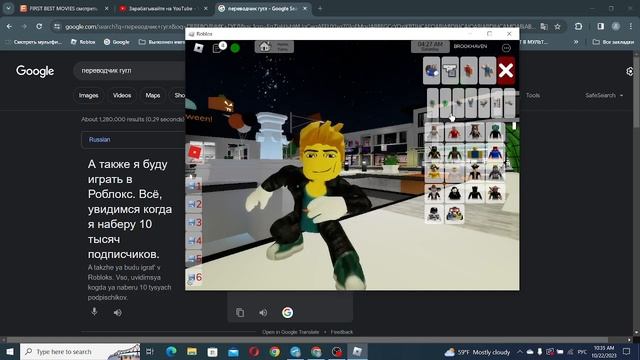Open the Roblox menu logo icon

[x=198, y=48]
